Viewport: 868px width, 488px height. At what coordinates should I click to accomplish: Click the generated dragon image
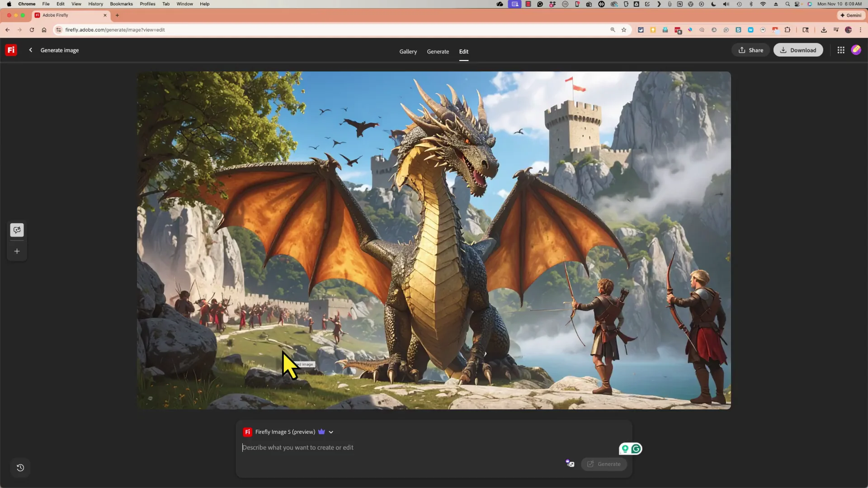pos(434,240)
